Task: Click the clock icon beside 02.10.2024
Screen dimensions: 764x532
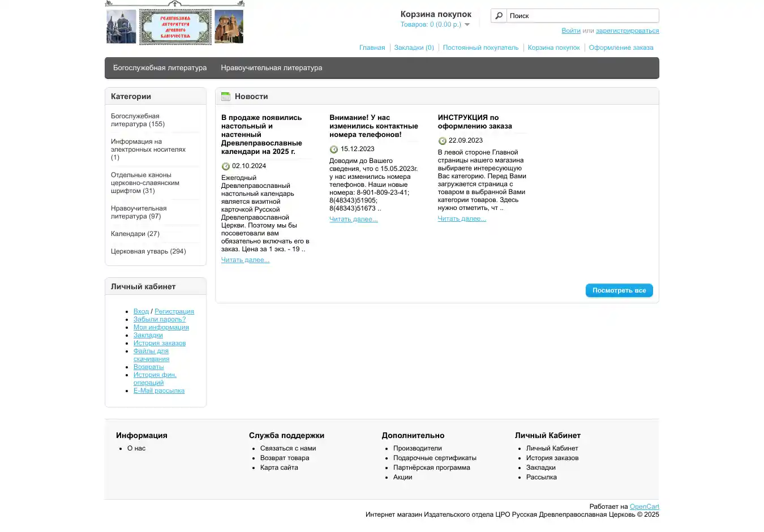Action: [x=225, y=166]
